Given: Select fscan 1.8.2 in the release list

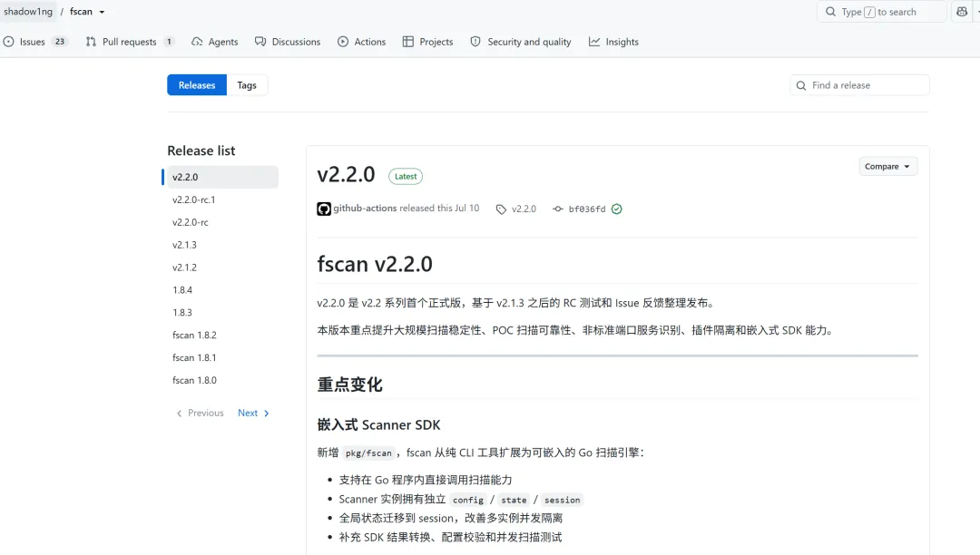Looking at the screenshot, I should 194,335.
